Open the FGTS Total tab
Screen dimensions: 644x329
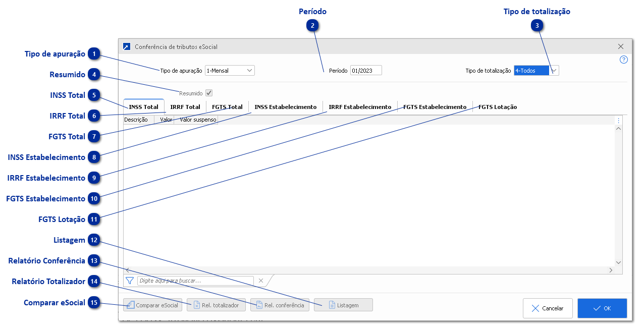point(227,107)
